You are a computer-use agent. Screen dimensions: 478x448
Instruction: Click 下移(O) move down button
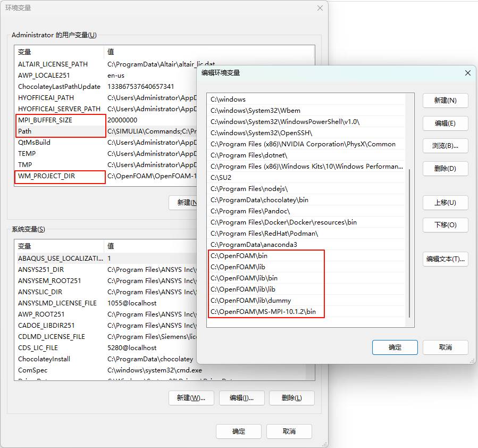click(x=445, y=225)
